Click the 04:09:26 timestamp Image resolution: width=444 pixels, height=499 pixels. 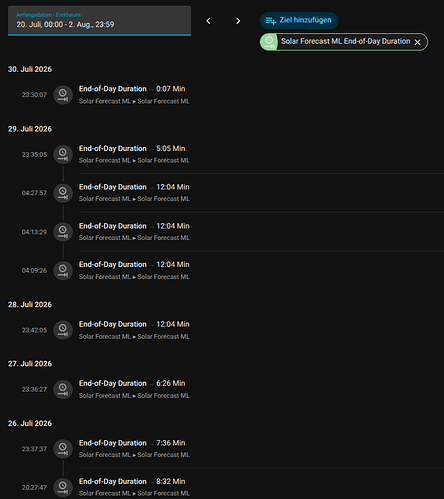(x=34, y=271)
